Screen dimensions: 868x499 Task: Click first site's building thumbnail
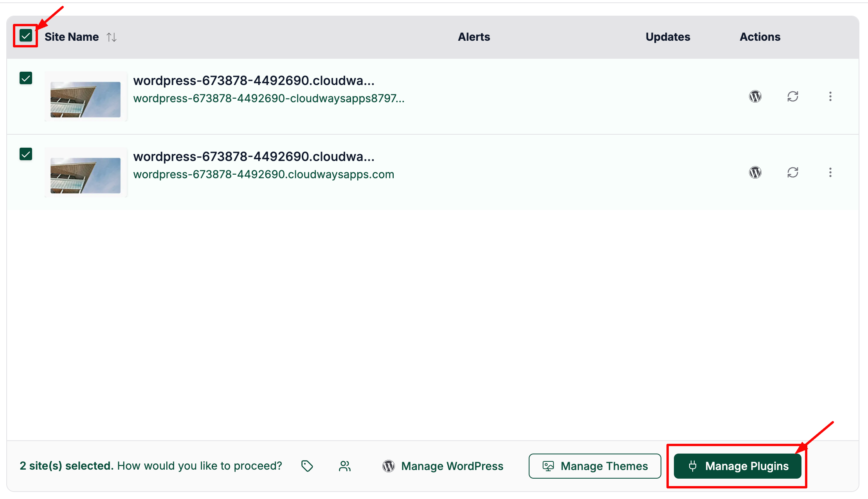point(86,99)
